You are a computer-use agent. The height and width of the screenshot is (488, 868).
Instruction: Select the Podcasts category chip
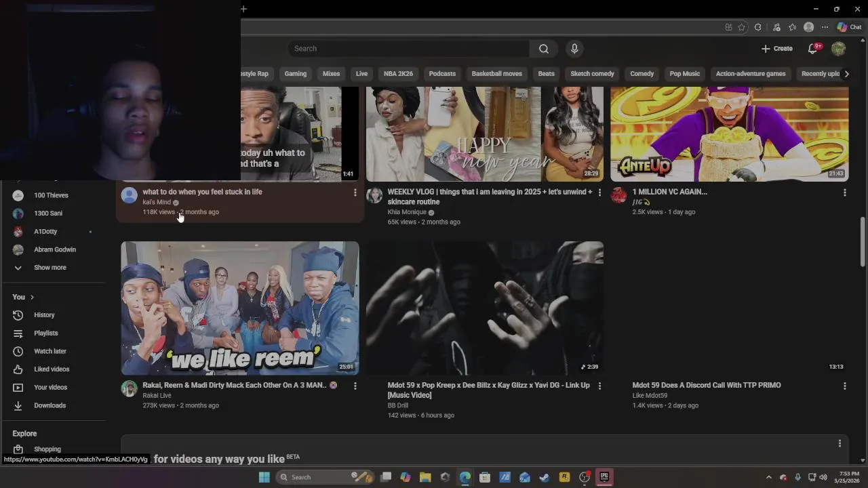click(x=442, y=74)
